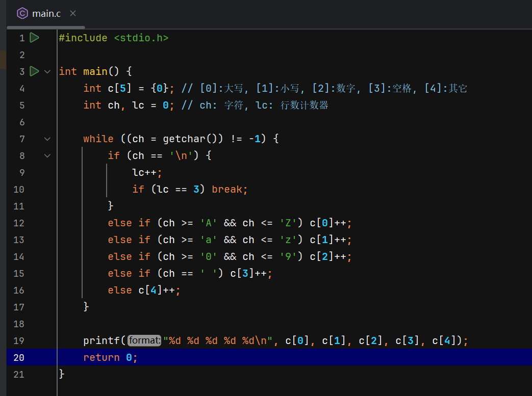
Task: Collapse the while loop with its fold arrow
Action: (47, 139)
